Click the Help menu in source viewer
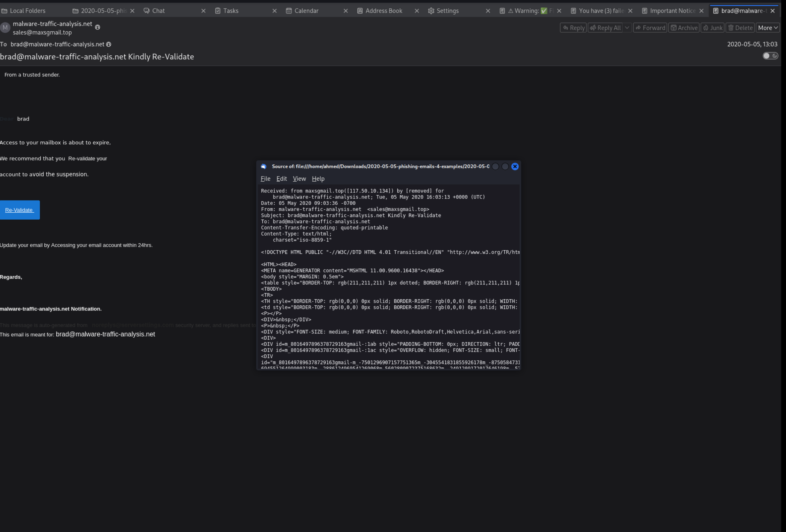 point(318,179)
